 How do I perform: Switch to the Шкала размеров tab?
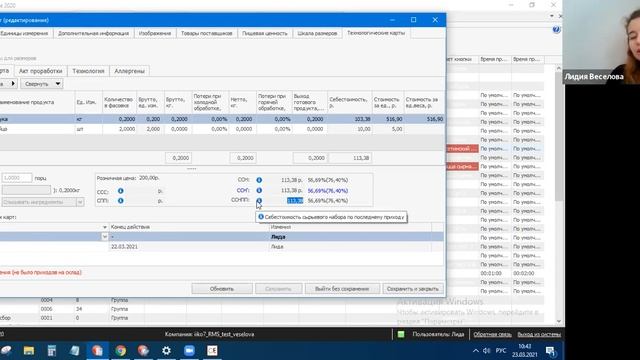[x=317, y=33]
